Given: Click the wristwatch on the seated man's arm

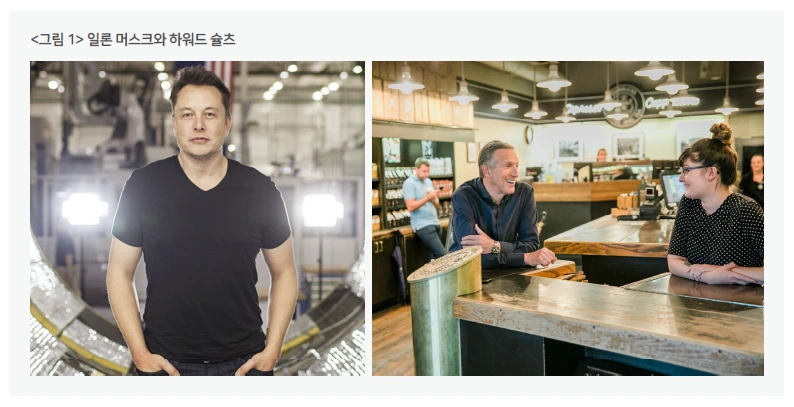Looking at the screenshot, I should click(x=495, y=248).
